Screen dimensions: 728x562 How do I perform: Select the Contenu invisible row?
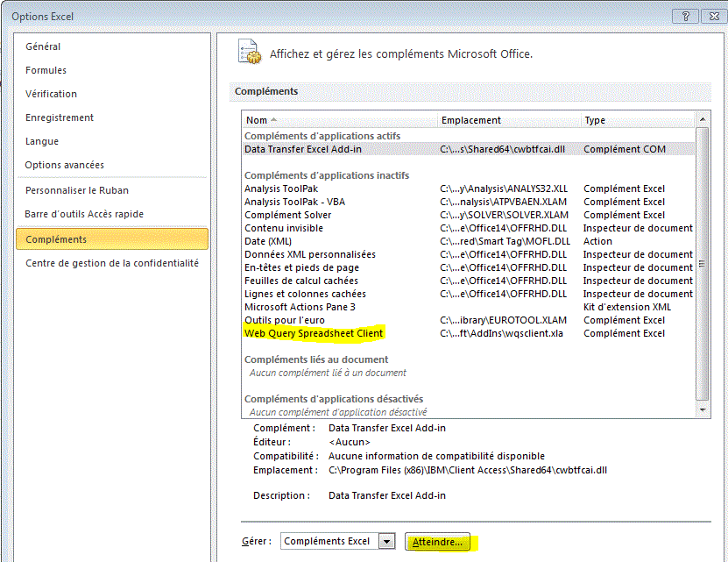pyautogui.click(x=468, y=228)
